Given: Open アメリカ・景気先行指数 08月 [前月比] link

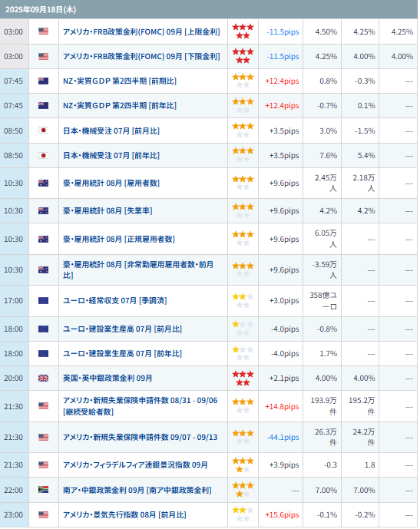Looking at the screenshot, I should click(x=124, y=515).
